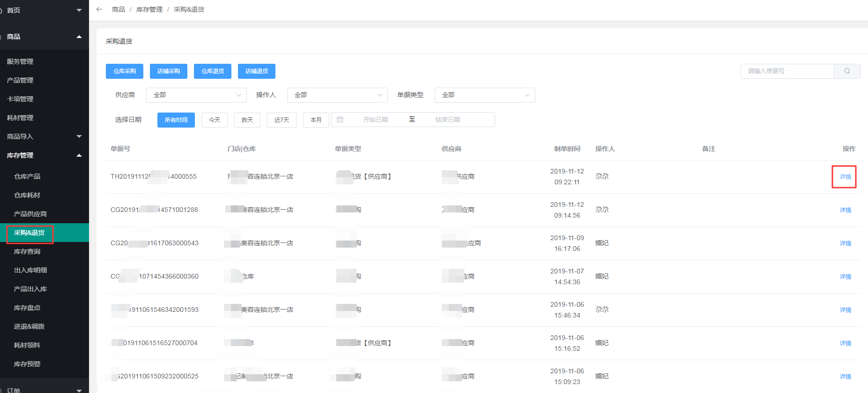Collapse the 库存管理 submenu
This screenshot has height=393, width=868.
point(79,155)
